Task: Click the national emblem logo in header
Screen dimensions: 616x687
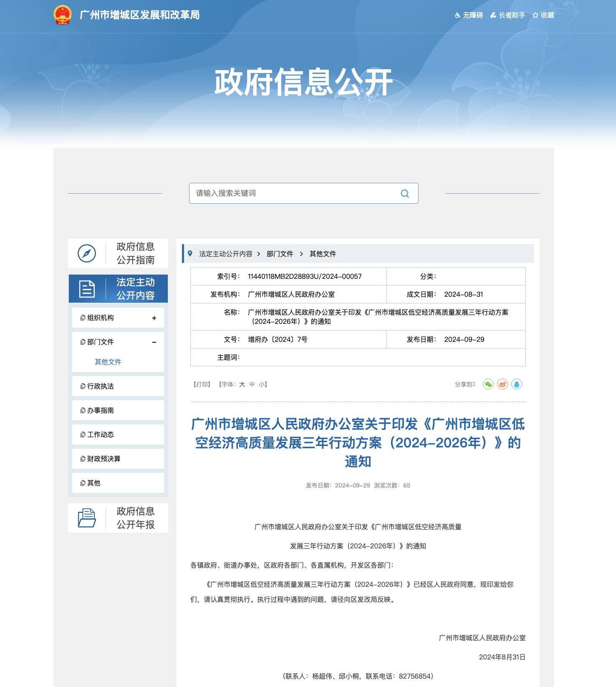Action: point(63,15)
